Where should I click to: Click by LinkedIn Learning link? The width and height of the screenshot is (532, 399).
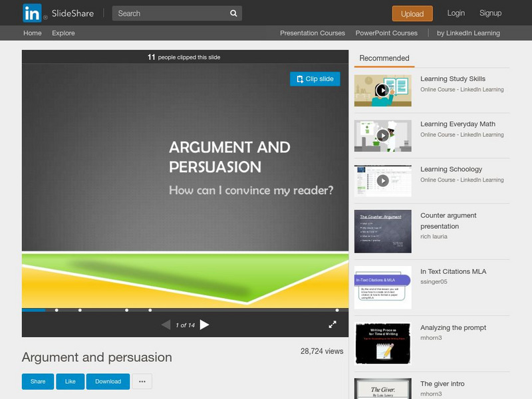coord(468,33)
